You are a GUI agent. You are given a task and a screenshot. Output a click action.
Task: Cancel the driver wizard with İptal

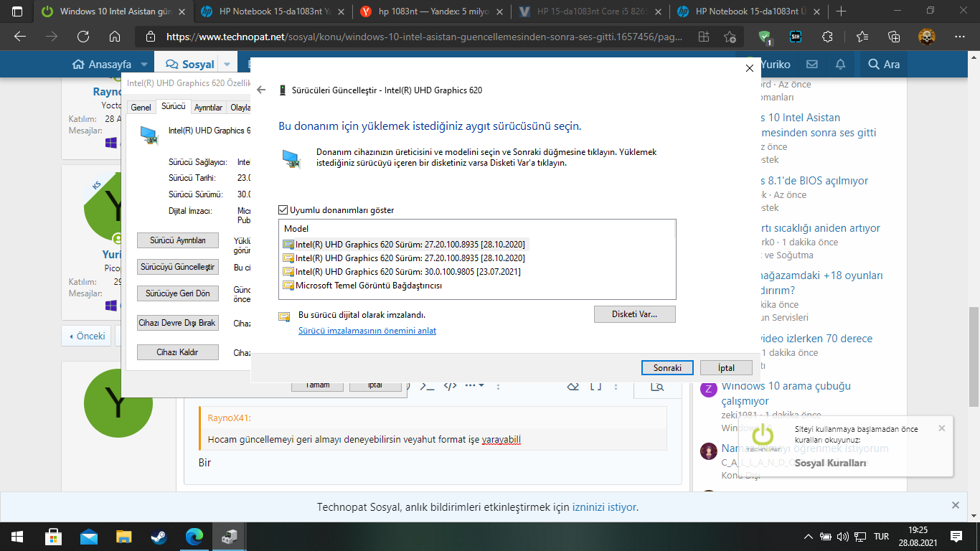[726, 367]
